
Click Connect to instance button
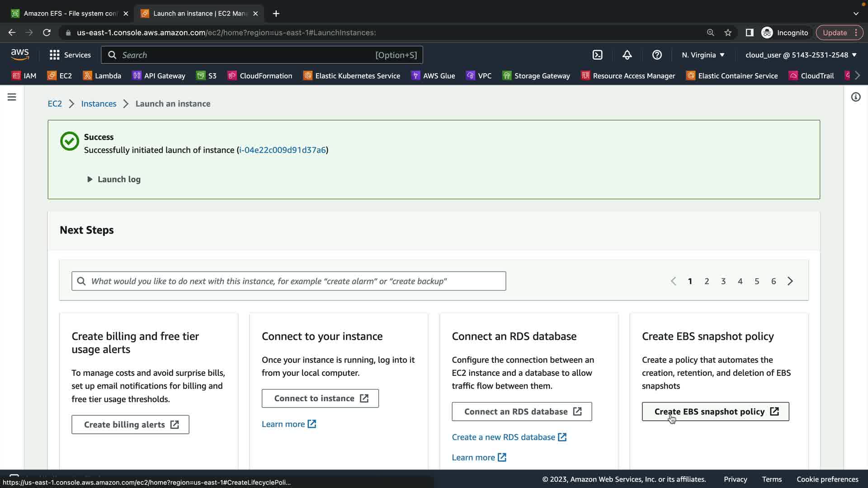tap(320, 398)
